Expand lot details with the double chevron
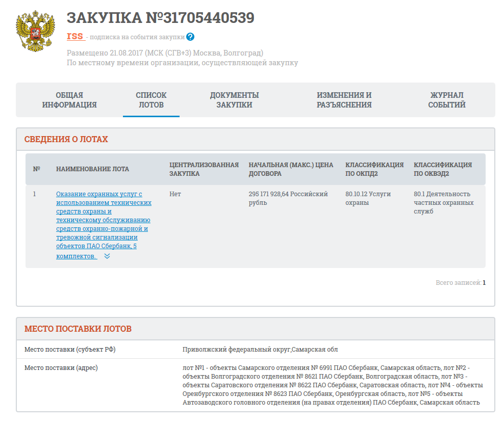504x425 pixels. tap(107, 256)
